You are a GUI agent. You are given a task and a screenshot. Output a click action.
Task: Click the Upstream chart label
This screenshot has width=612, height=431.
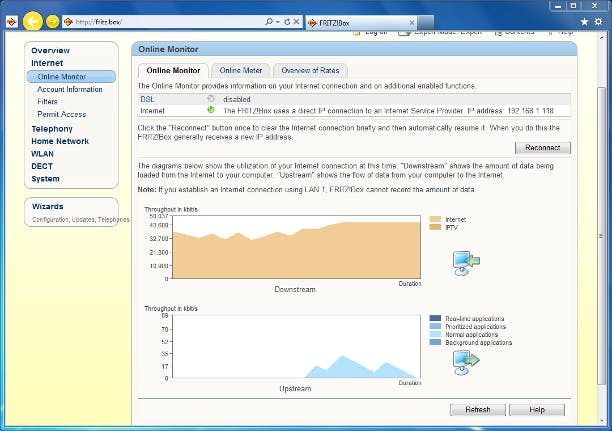pos(295,388)
